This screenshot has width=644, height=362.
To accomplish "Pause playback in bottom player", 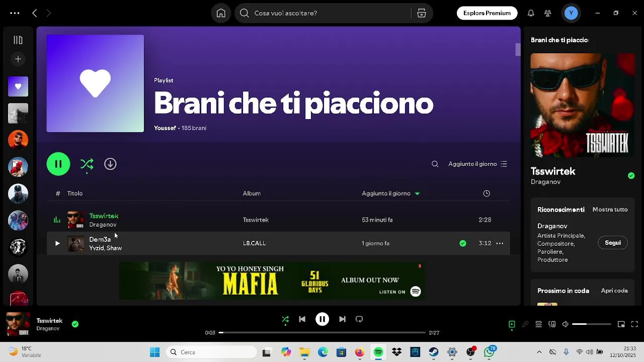I will (322, 319).
